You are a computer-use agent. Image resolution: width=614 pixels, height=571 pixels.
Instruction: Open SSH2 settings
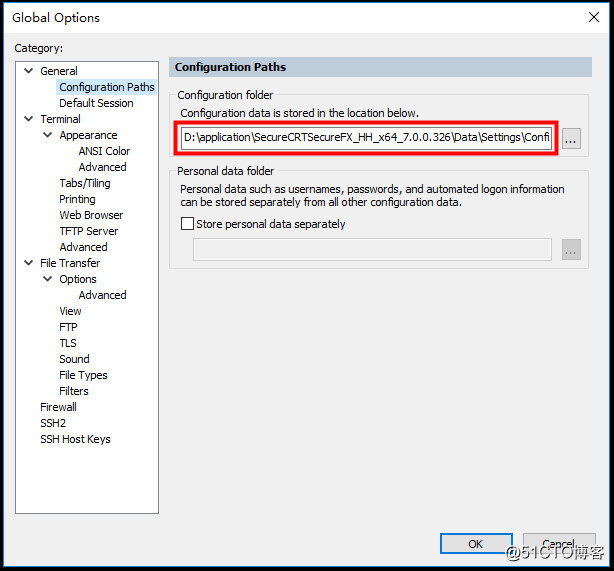[x=53, y=423]
